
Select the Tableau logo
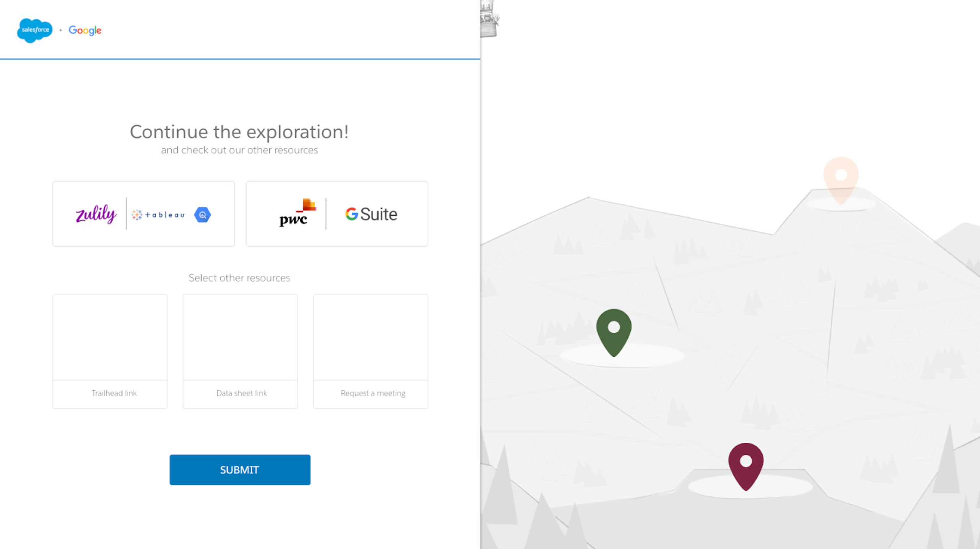point(159,215)
